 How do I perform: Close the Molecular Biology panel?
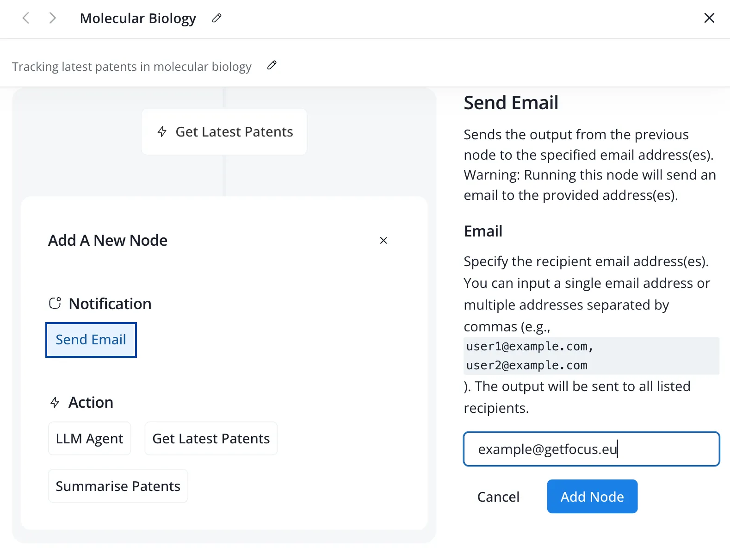(x=709, y=18)
